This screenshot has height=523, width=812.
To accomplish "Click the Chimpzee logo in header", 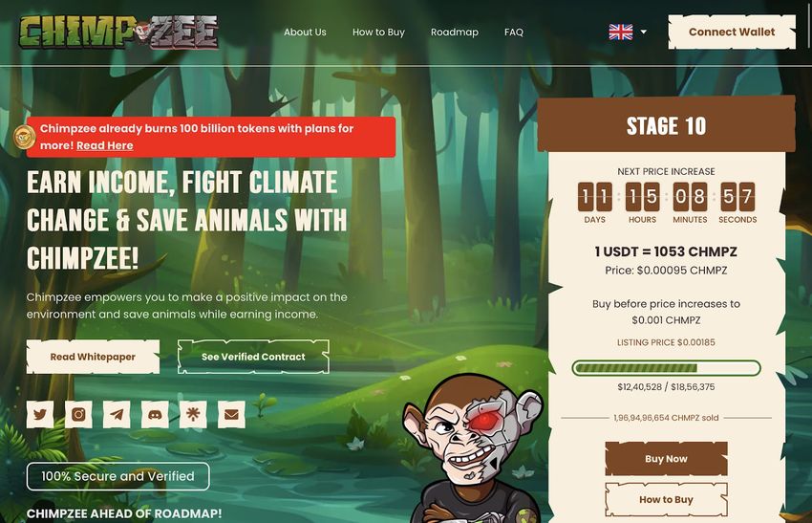I will (118, 33).
